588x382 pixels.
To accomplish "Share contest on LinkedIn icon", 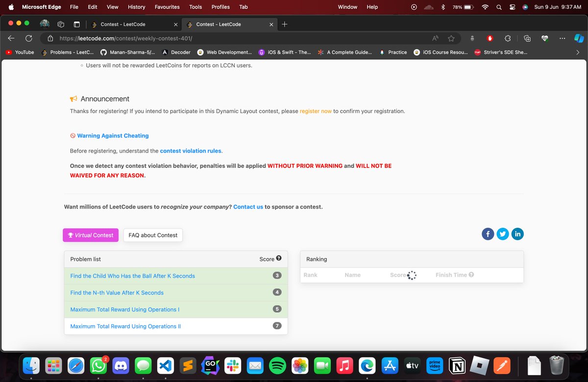I will coord(517,234).
